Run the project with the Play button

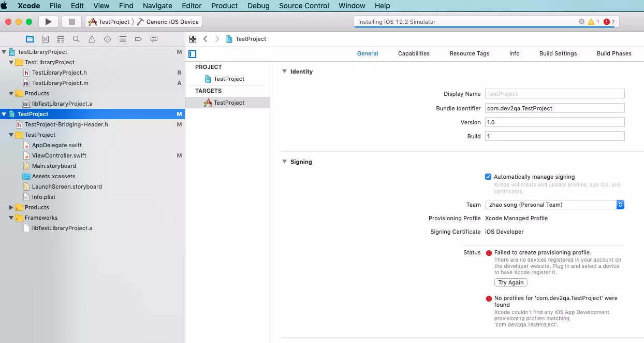[48, 22]
